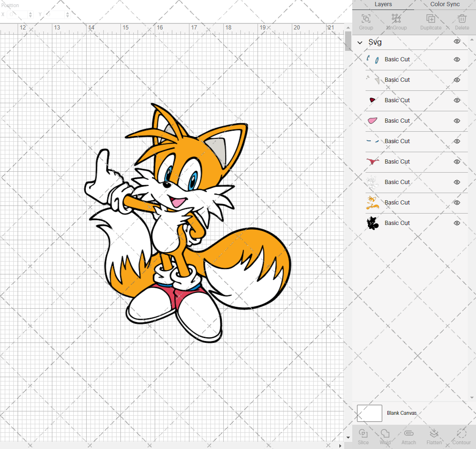Click Layers panel scroll down arrow
The height and width of the screenshot is (449, 476).
(472, 398)
